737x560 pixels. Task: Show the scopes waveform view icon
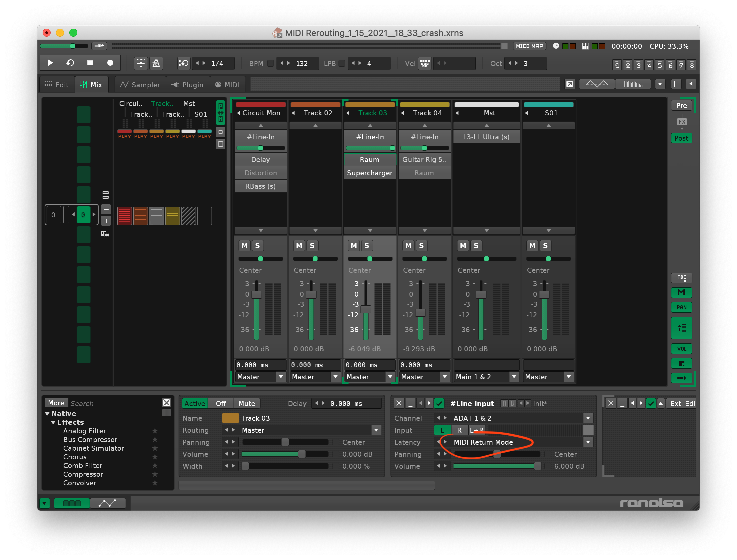click(x=597, y=84)
